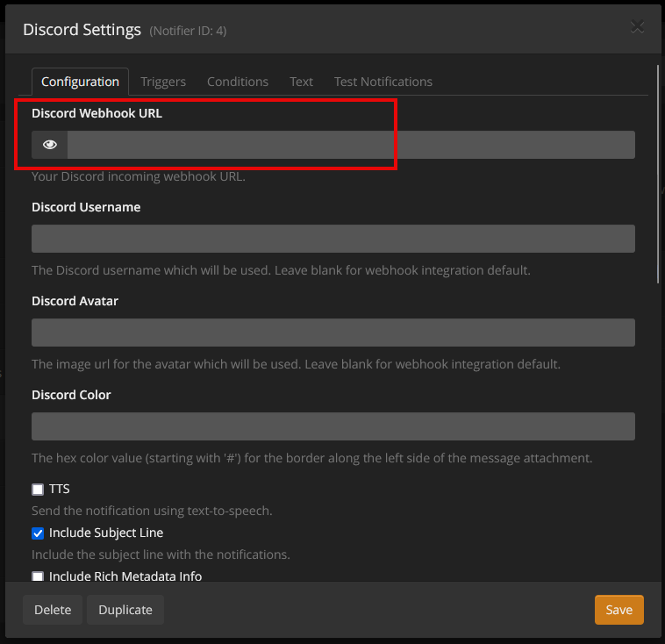Switch to the Text tab
The height and width of the screenshot is (644, 665).
pos(301,82)
